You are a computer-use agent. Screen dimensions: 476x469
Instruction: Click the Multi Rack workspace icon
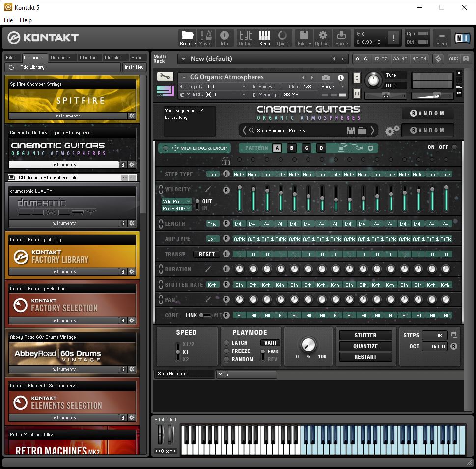438,59
